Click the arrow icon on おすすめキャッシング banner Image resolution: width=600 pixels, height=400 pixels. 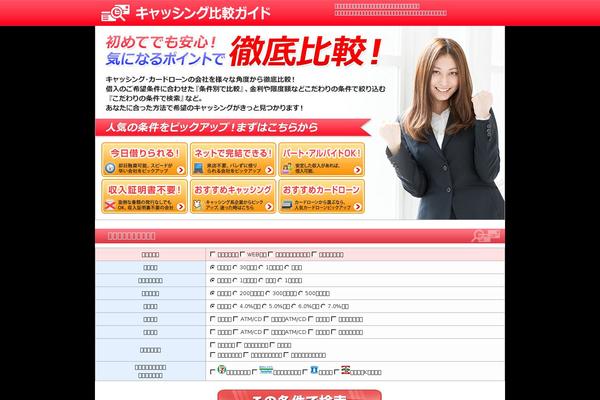269,207
